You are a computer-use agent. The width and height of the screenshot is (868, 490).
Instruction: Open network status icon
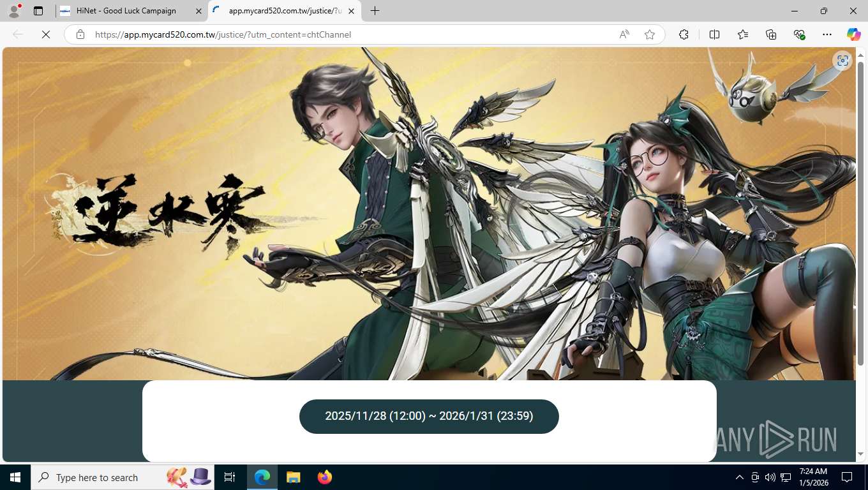786,477
